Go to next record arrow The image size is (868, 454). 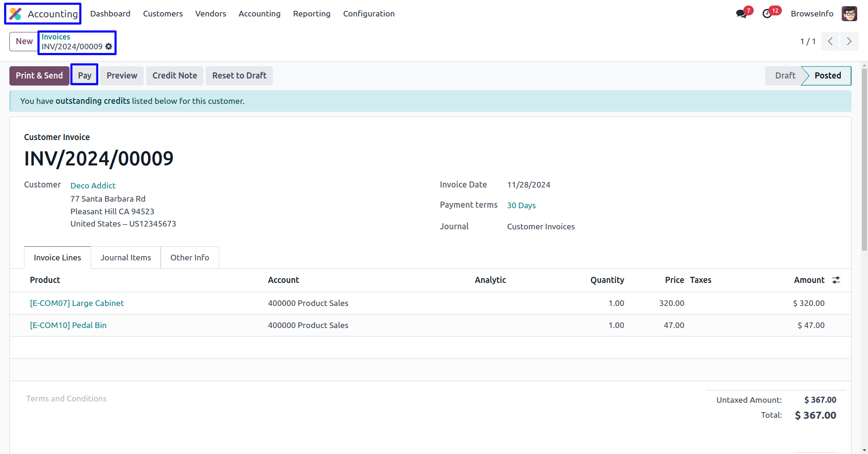pyautogui.click(x=849, y=41)
